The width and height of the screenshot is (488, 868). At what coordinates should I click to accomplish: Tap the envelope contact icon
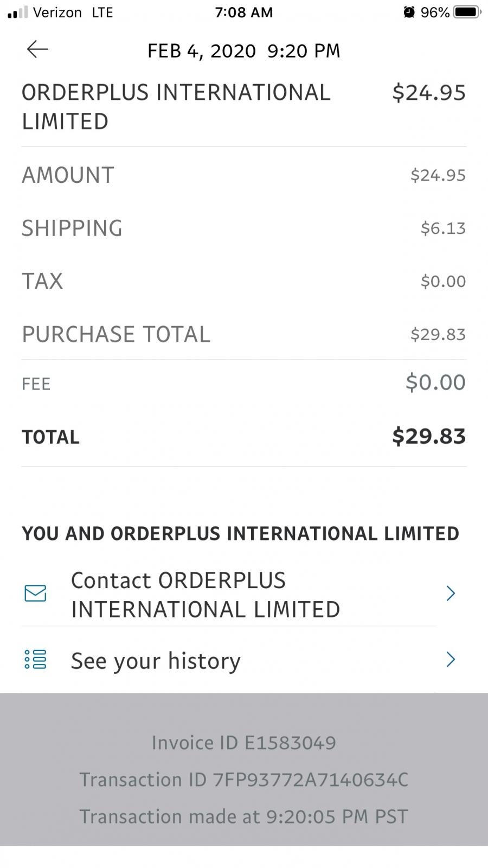tap(35, 593)
